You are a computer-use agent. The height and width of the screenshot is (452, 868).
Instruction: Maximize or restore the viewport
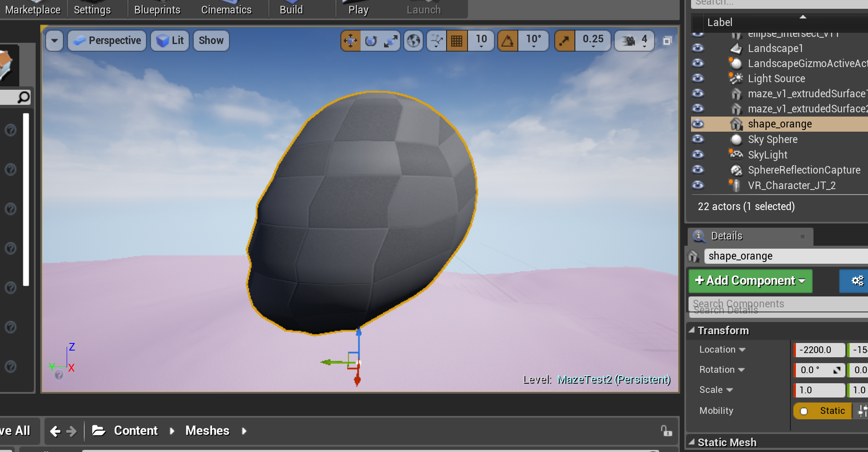tap(667, 41)
